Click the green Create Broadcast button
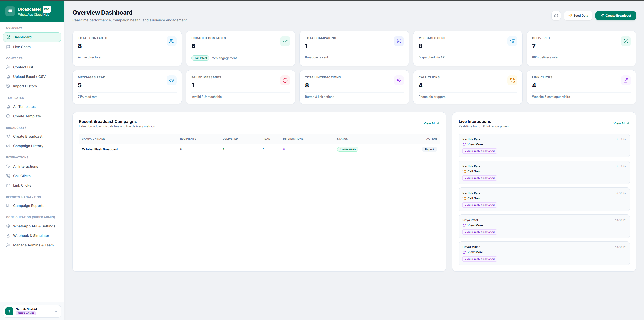 pos(616,16)
